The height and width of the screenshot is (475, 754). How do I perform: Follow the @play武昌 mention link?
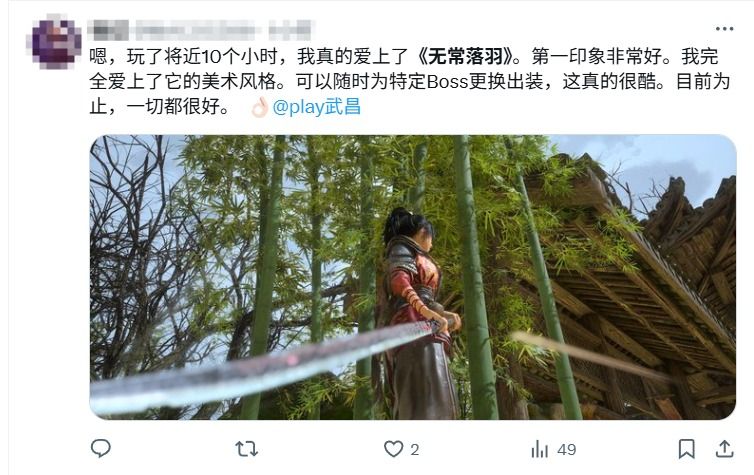pyautogui.click(x=316, y=107)
